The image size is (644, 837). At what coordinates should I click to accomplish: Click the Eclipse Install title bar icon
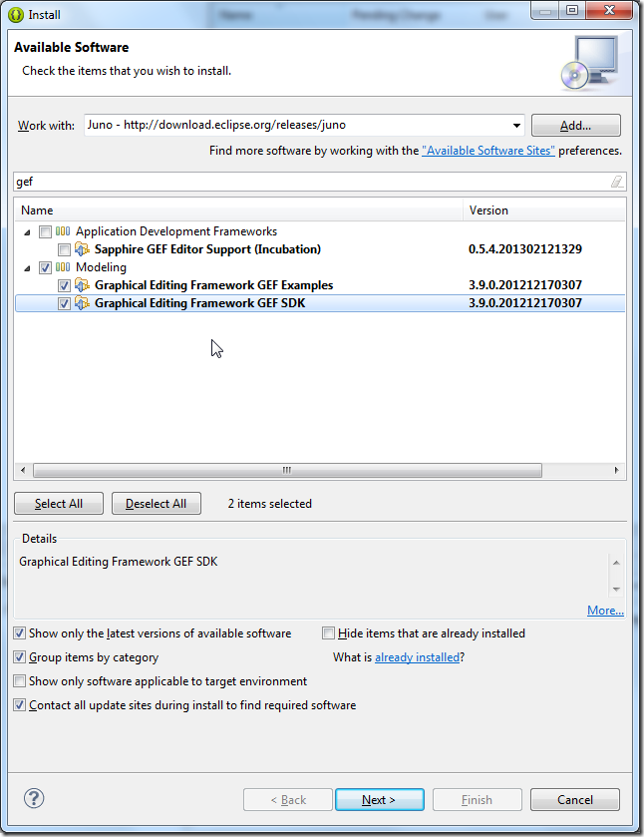[16, 15]
